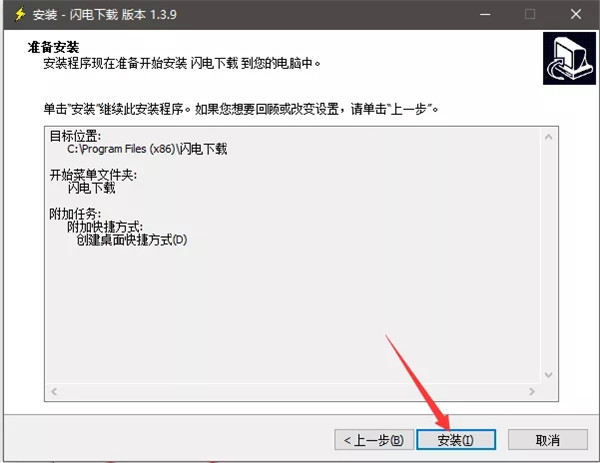Click the path C:\Program Files (x86)\闪电下载
600x463 pixels.
click(x=145, y=149)
